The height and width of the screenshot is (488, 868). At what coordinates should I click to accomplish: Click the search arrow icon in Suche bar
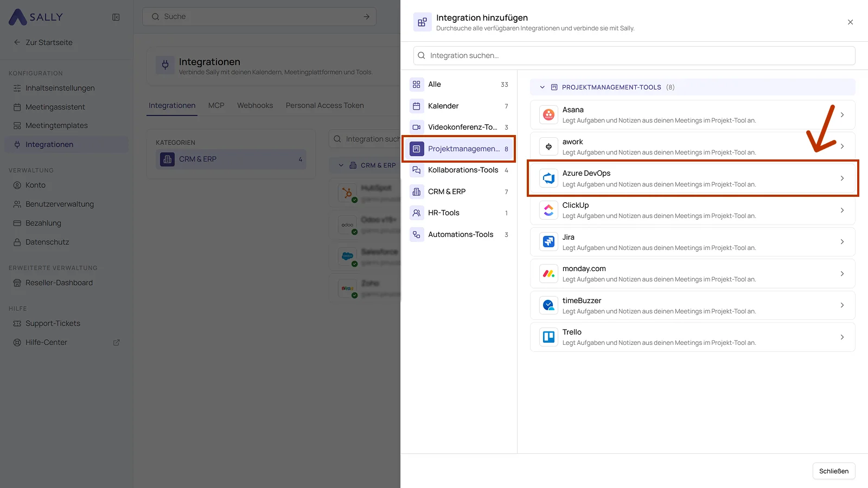pyautogui.click(x=367, y=17)
